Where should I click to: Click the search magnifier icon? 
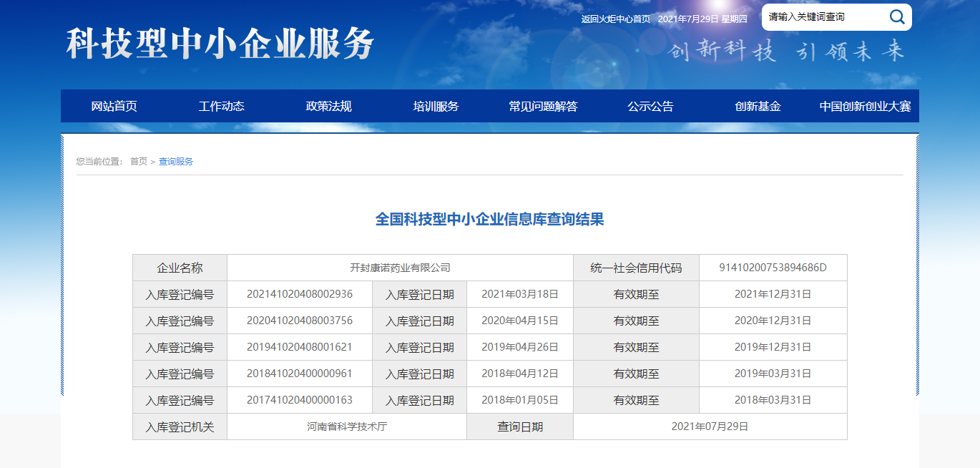point(896,16)
